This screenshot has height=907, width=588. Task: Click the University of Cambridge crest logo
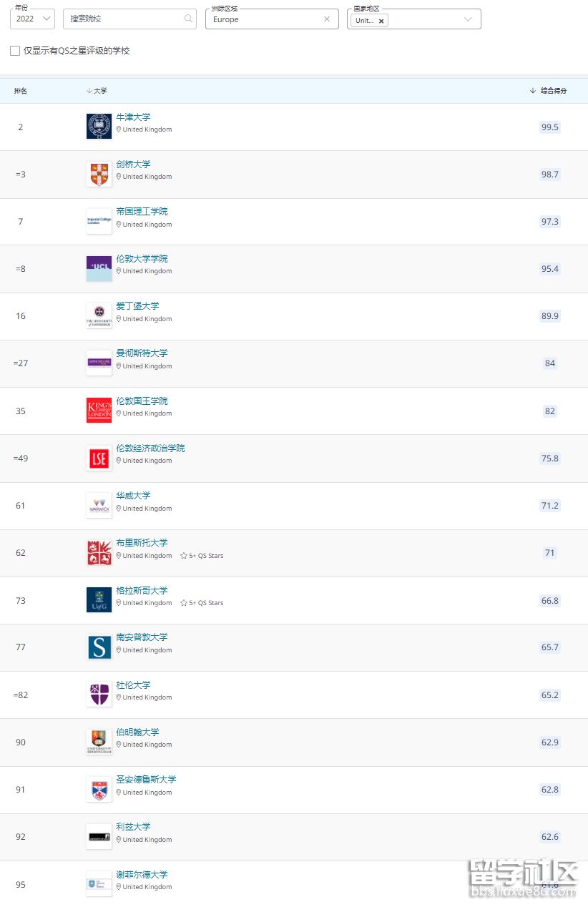pyautogui.click(x=99, y=174)
